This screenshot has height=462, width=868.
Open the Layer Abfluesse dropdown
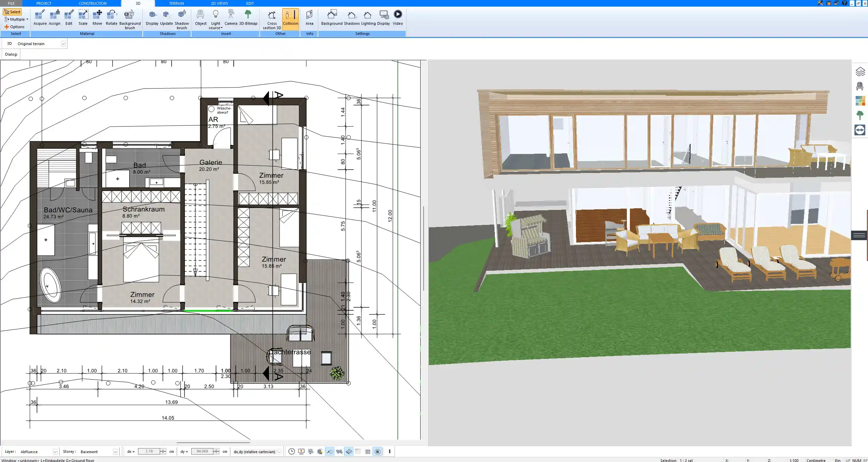click(x=55, y=452)
